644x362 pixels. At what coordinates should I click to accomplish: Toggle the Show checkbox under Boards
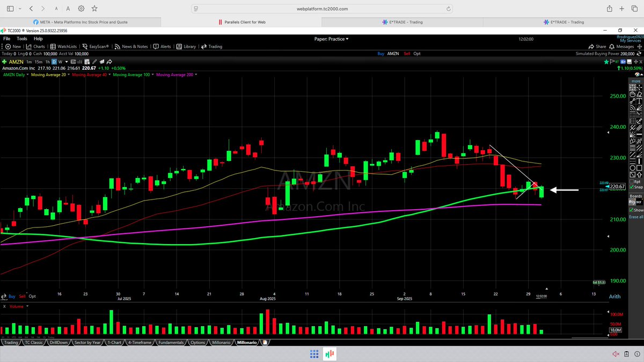[632, 210]
